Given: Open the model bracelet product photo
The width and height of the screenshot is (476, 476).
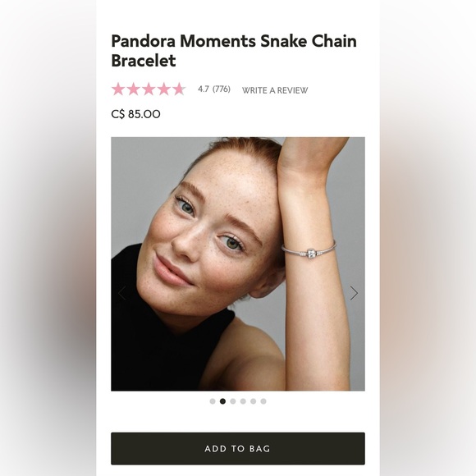Looking at the screenshot, I should coord(238,263).
